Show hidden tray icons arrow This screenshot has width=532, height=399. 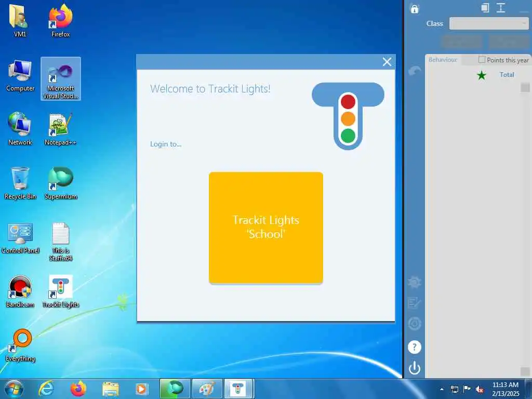442,389
